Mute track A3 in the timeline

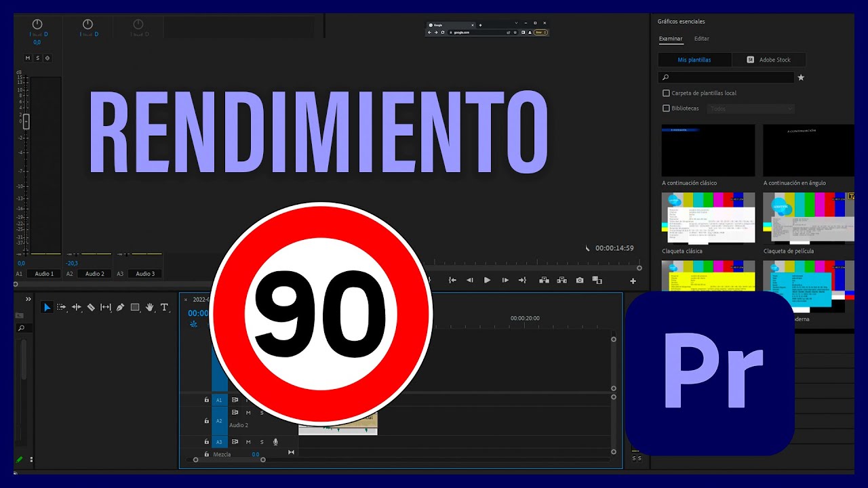pyautogui.click(x=248, y=442)
